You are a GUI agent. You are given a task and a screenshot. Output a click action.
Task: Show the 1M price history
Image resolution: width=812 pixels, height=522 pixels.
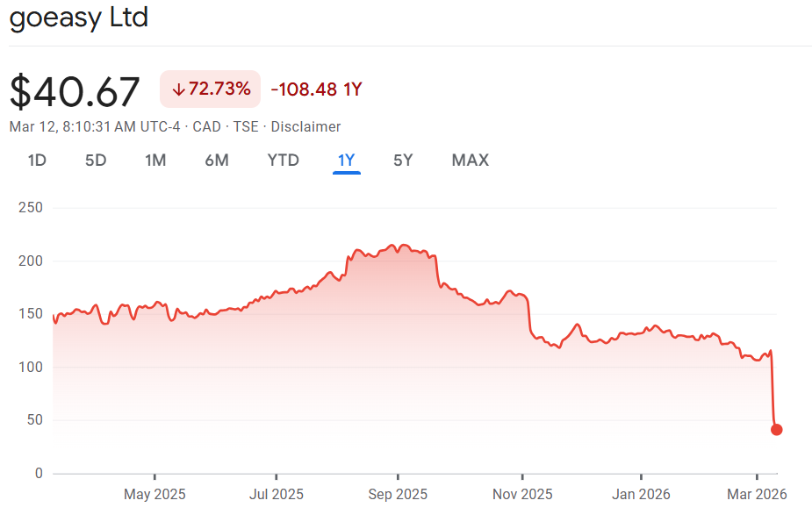click(x=155, y=161)
